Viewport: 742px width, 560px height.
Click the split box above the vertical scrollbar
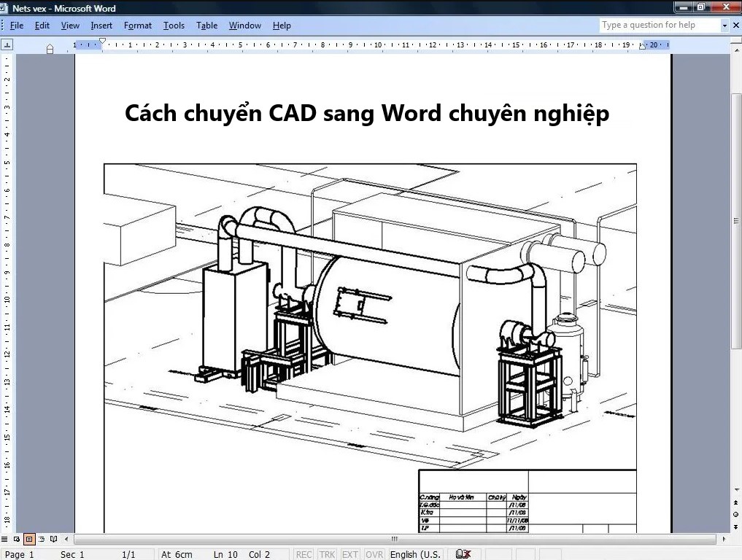(x=736, y=40)
